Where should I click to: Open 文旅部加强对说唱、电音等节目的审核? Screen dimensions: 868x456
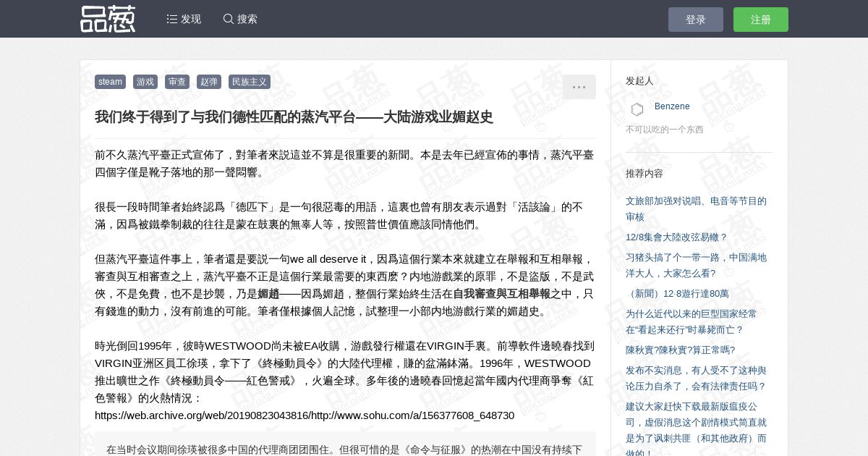(696, 209)
